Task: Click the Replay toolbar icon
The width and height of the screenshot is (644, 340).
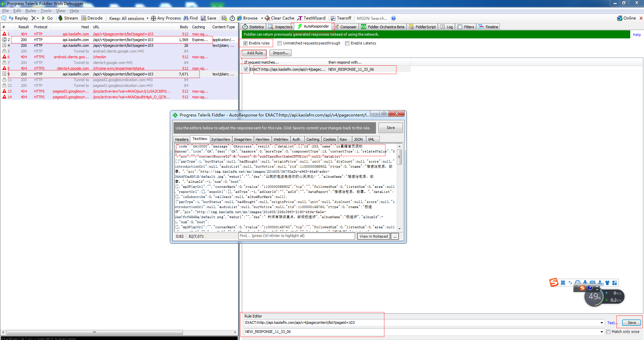Action: point(11,18)
